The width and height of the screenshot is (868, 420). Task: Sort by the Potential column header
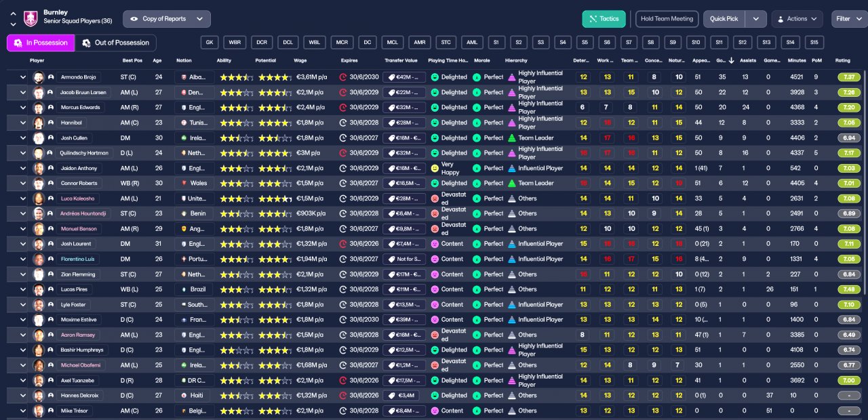coord(266,60)
